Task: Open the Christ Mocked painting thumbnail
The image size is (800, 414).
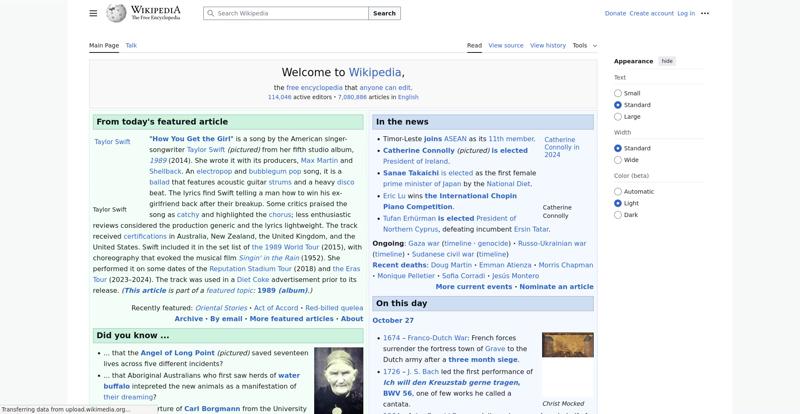Action: 567,345
